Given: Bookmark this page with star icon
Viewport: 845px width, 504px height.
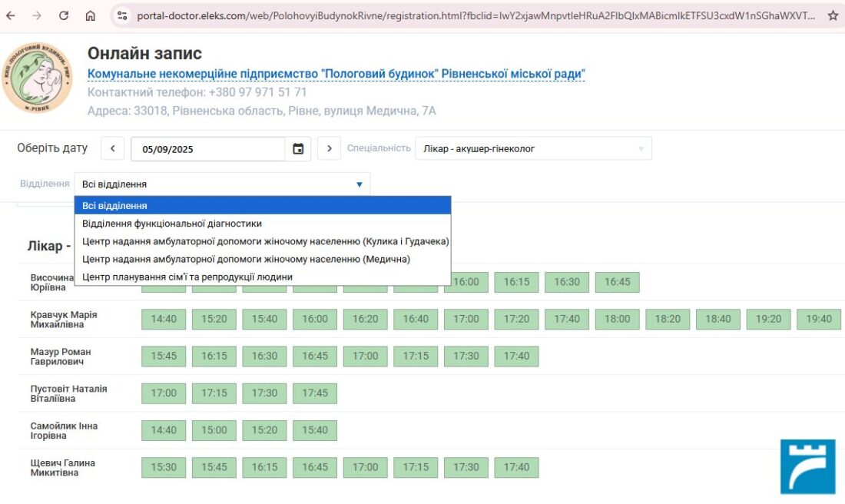Looking at the screenshot, I should 833,15.
